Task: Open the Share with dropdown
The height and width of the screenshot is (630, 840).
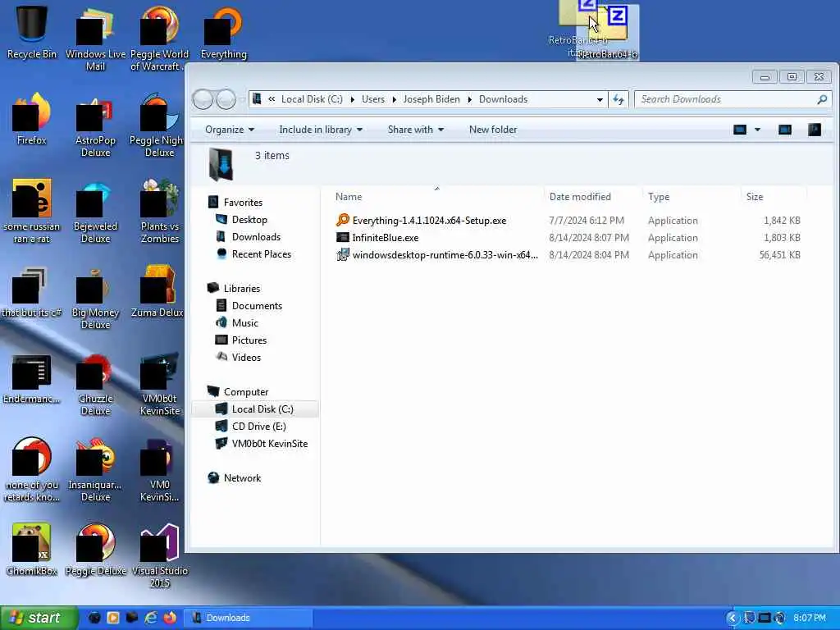Action: pyautogui.click(x=416, y=130)
